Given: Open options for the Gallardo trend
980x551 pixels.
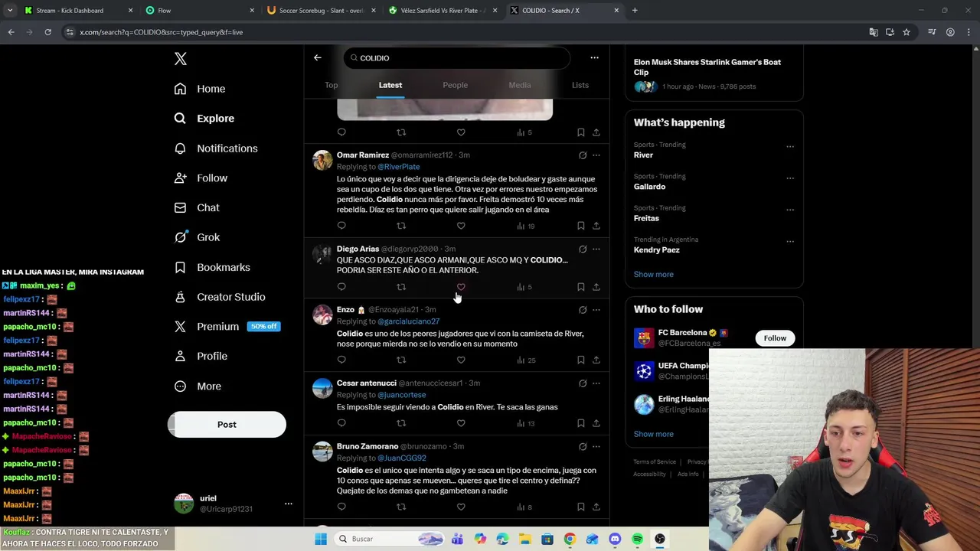Looking at the screenshot, I should pos(790,178).
